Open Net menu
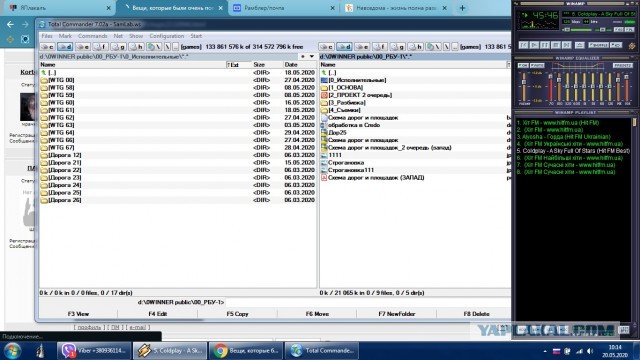The width and height of the screenshot is (640, 360). pos(118,36)
